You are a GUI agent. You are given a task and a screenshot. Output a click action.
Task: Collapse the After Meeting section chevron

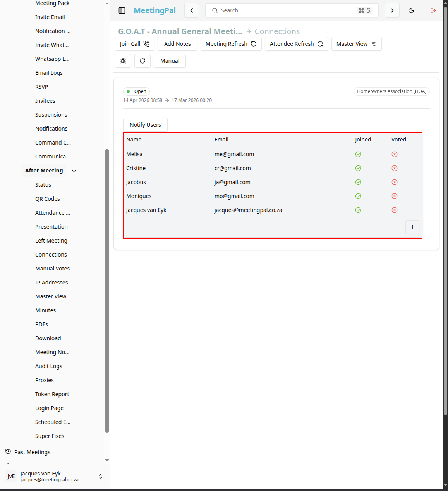(x=74, y=171)
